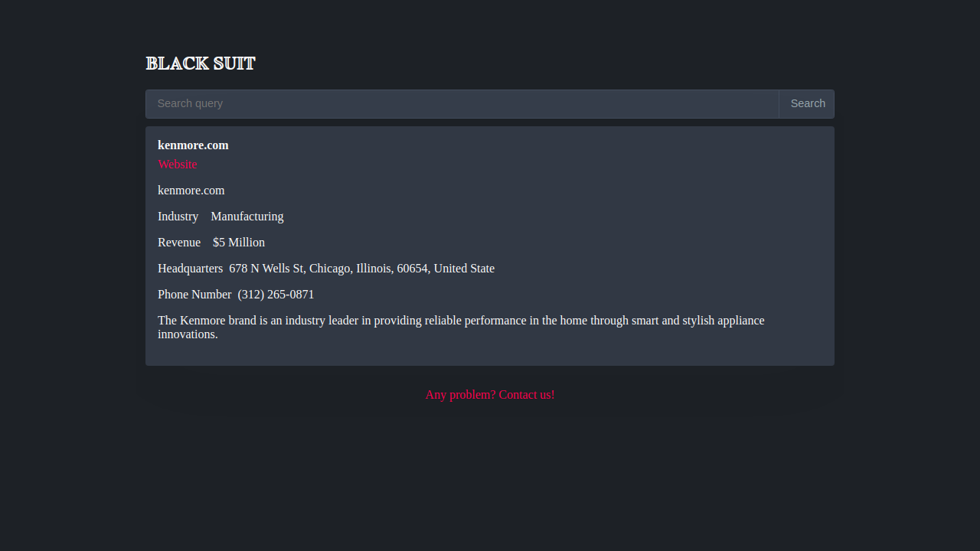Click the Headquarters label
The height and width of the screenshot is (551, 980).
pos(190,269)
